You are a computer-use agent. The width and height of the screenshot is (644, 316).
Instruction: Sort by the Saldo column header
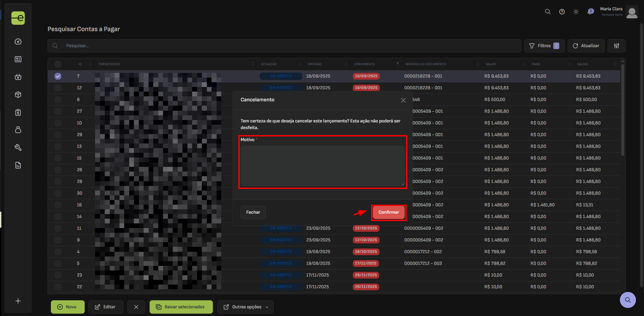pos(582,64)
